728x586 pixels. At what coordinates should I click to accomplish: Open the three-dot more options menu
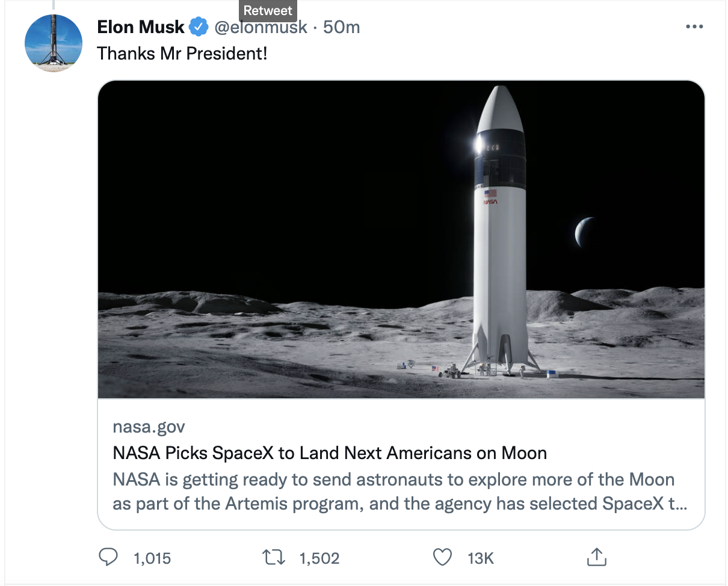[694, 27]
